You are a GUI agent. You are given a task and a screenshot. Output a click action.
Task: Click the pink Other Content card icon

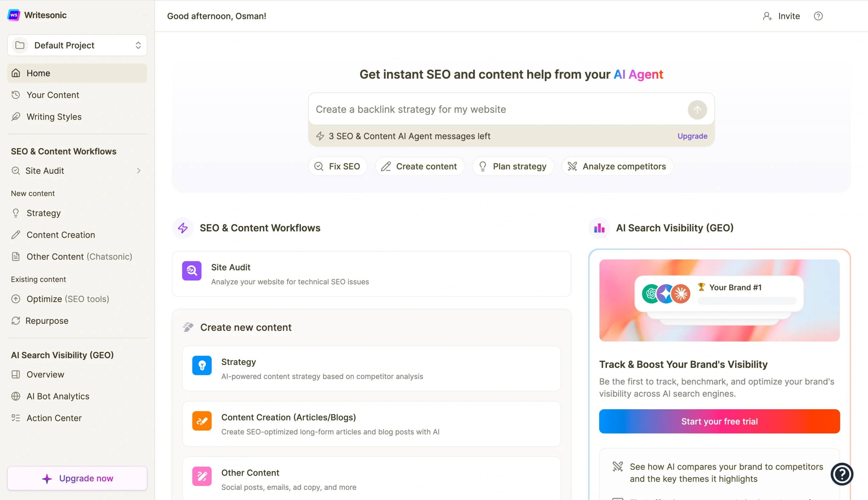(202, 476)
